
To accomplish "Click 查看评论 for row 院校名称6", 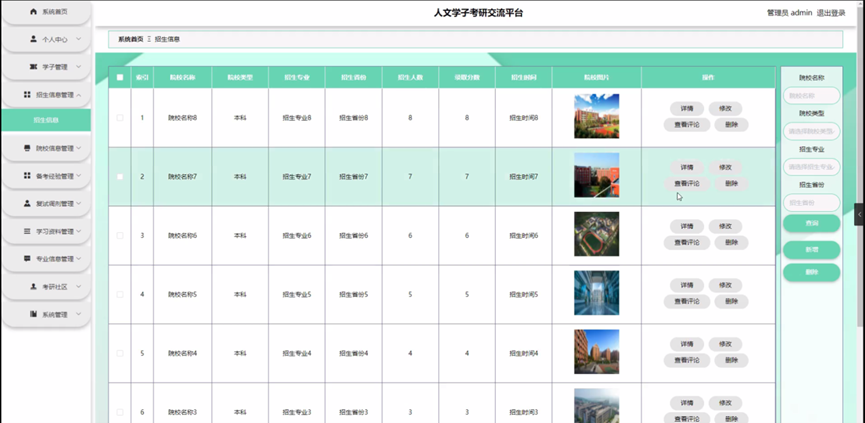I will pyautogui.click(x=687, y=243).
